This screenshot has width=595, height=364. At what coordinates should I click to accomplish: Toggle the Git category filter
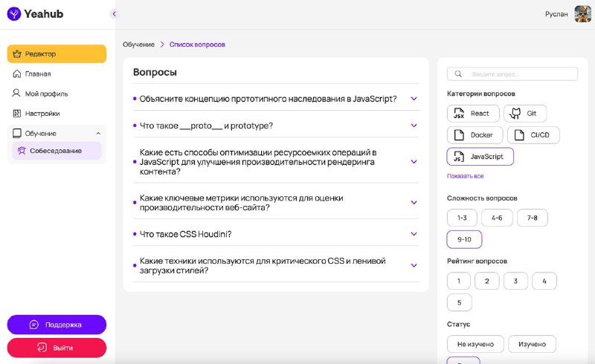(x=525, y=114)
